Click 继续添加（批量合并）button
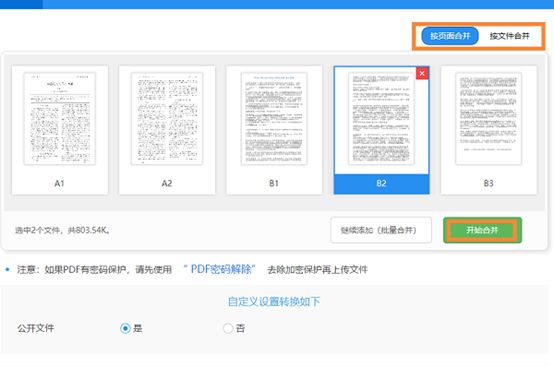This screenshot has height=366, width=554. 381,230
